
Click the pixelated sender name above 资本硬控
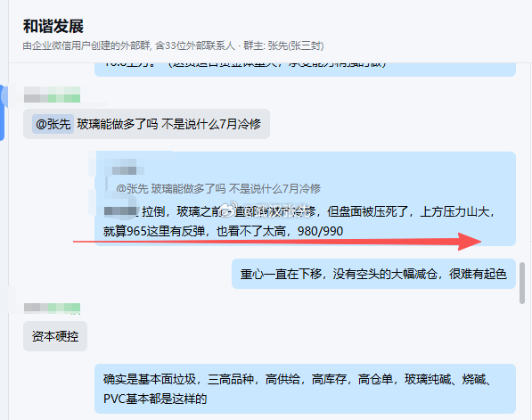pyautogui.click(x=52, y=308)
